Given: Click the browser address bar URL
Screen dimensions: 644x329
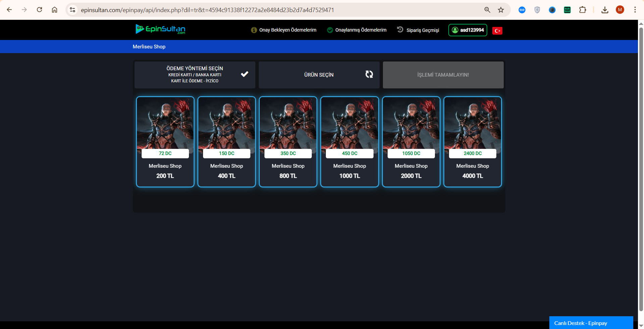Looking at the screenshot, I should 207,10.
